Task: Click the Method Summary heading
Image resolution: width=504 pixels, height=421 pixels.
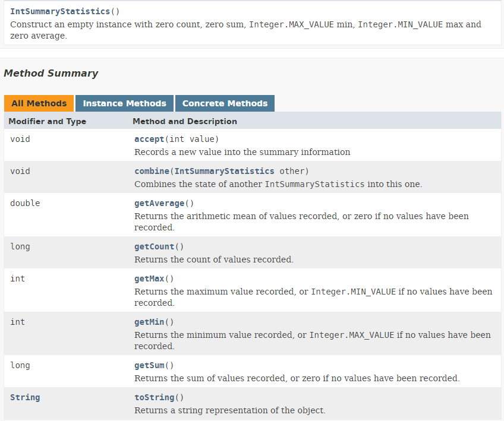Action: [51, 73]
